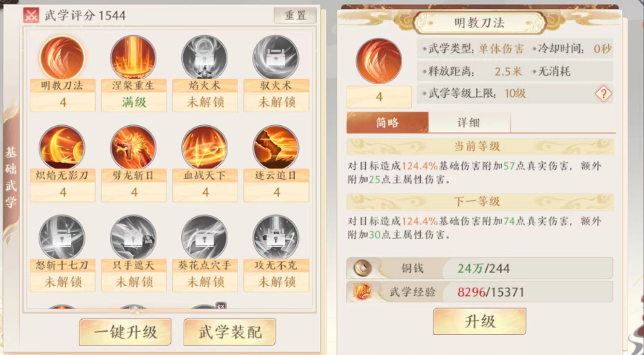The width and height of the screenshot is (644, 355).
Task: Click the locked 攻无不克 skill icon
Action: click(x=276, y=237)
